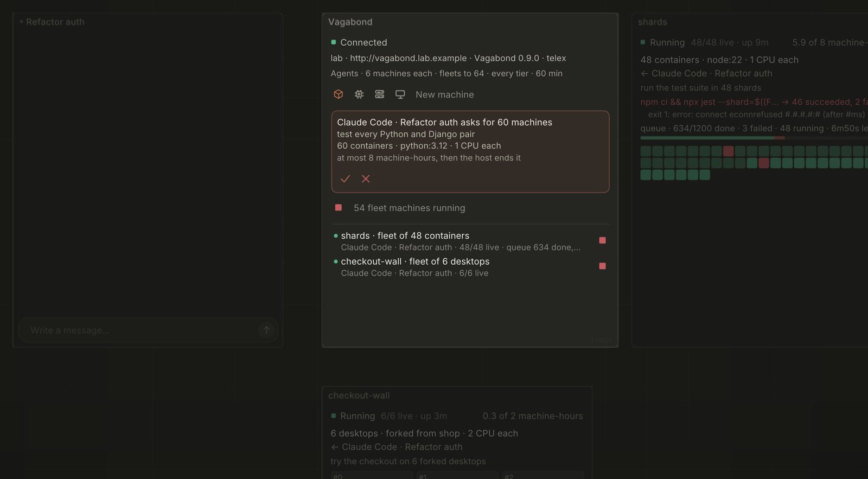The image size is (868, 479).
Task: Click the 'Agents · 6 machines each' limits line
Action: click(446, 73)
